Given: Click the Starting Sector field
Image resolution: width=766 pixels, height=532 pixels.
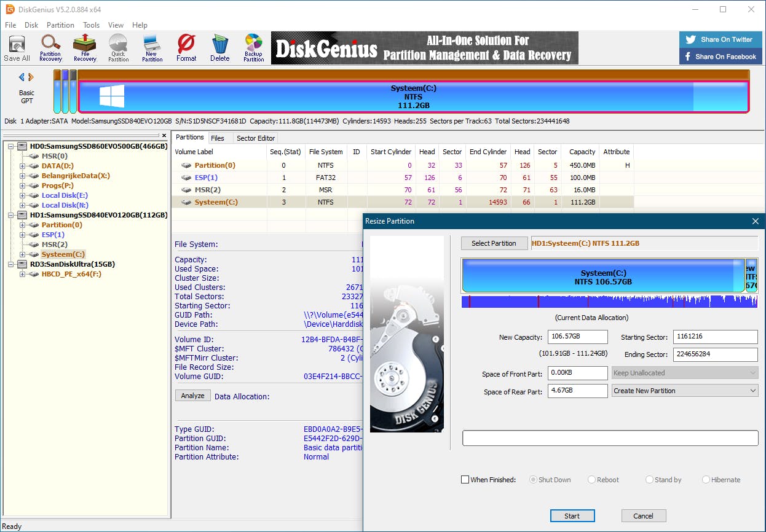Looking at the screenshot, I should pyautogui.click(x=716, y=337).
